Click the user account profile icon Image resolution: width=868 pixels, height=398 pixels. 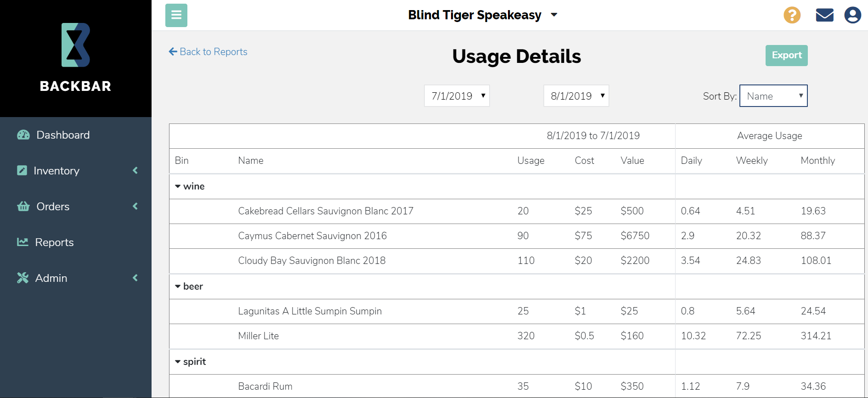(853, 15)
